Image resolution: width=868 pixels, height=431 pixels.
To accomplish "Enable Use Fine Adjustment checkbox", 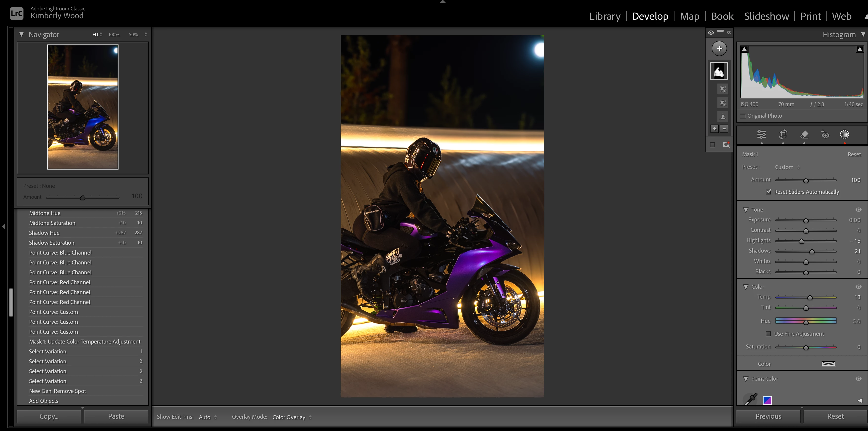I will coord(768,334).
